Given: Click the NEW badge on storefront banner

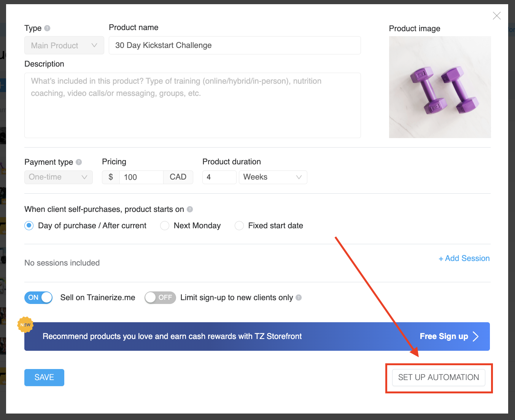Looking at the screenshot, I should tap(25, 325).
